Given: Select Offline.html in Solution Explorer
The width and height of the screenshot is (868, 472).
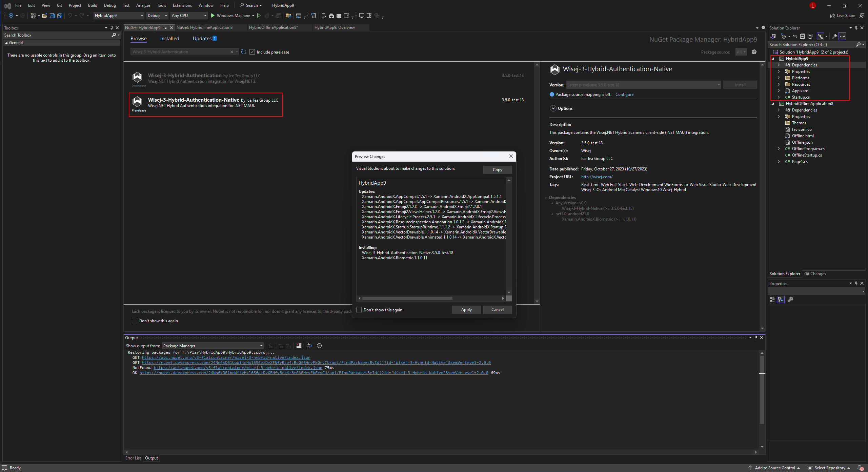Looking at the screenshot, I should point(803,136).
